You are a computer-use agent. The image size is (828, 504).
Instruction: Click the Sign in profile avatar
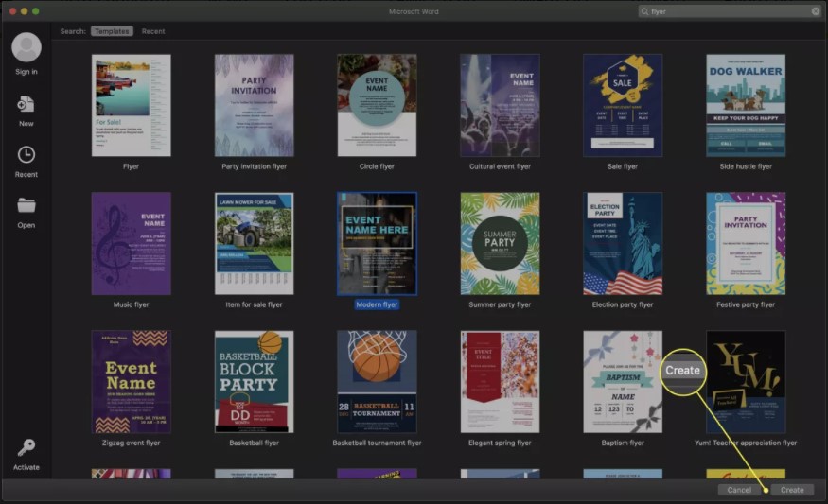[x=26, y=47]
